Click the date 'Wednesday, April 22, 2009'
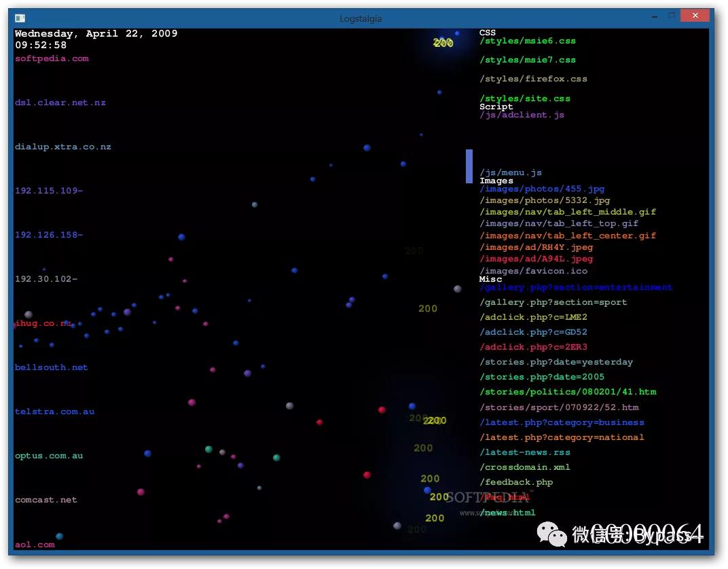The image size is (728, 569). coord(96,33)
